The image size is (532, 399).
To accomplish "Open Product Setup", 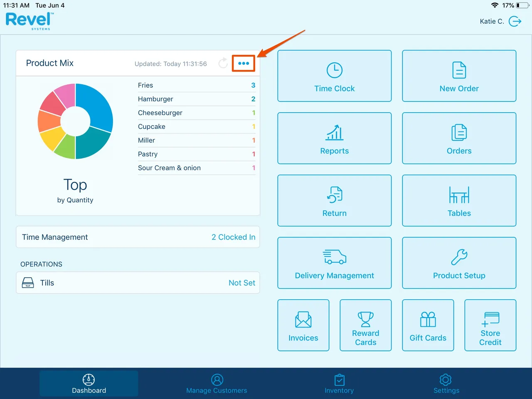I will pyautogui.click(x=459, y=263).
